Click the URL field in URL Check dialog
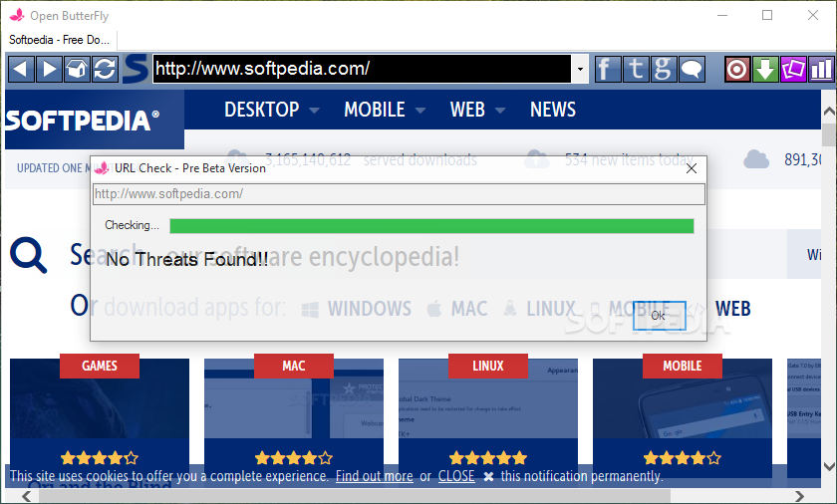 pos(399,194)
